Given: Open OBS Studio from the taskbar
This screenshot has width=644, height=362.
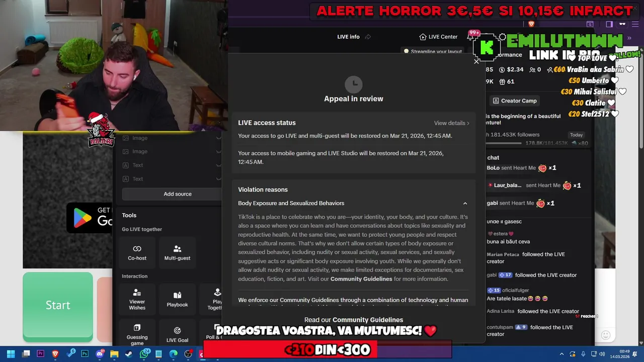Looking at the screenshot, I should [188, 354].
